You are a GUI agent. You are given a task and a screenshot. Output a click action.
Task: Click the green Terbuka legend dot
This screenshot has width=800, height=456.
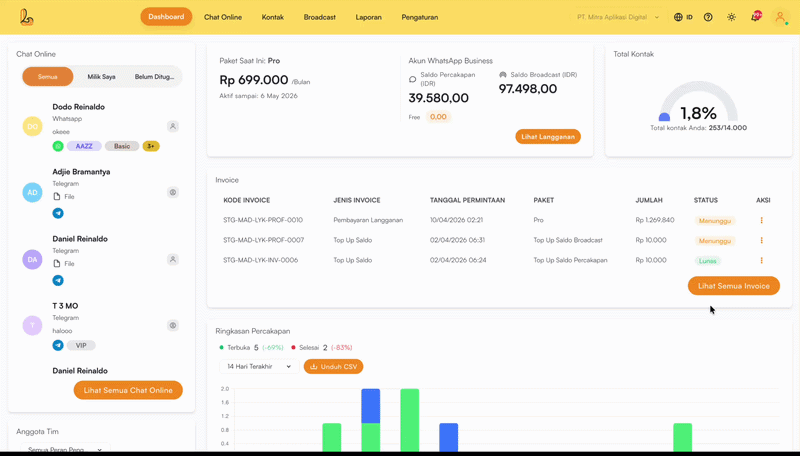[x=222, y=348]
